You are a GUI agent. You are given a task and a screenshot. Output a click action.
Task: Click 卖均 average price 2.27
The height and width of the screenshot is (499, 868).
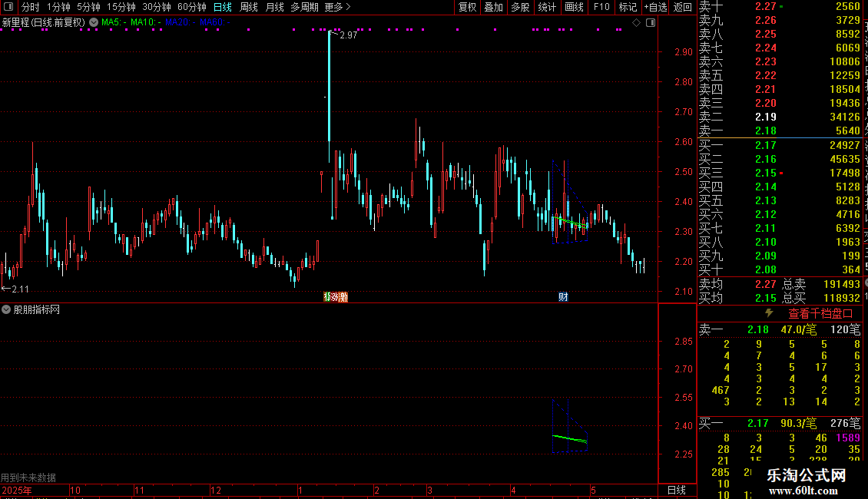766,284
